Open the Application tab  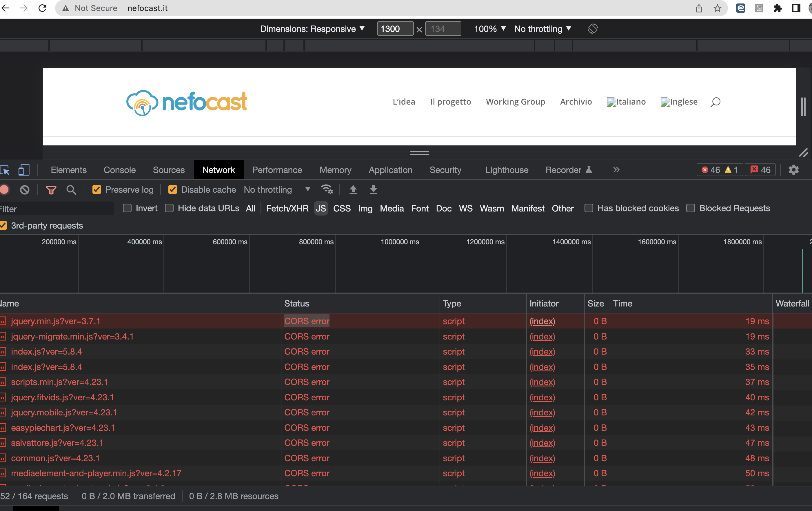pyautogui.click(x=390, y=170)
